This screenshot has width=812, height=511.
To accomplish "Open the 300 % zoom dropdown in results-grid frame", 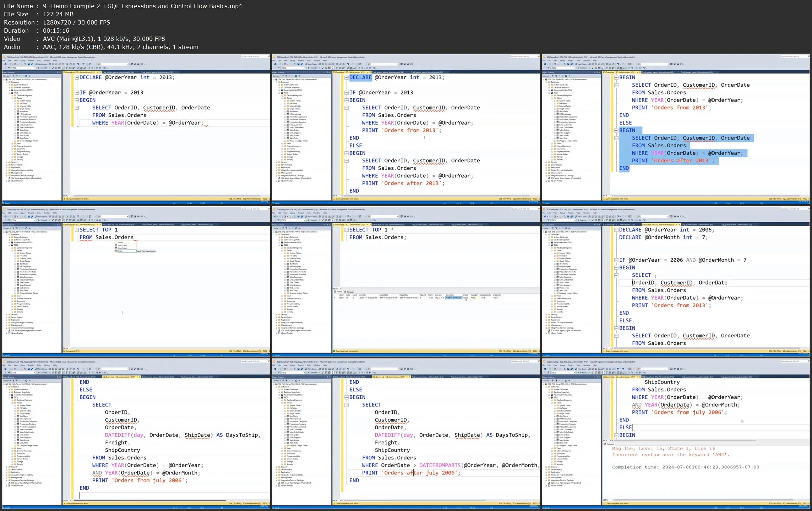I will [340, 288].
